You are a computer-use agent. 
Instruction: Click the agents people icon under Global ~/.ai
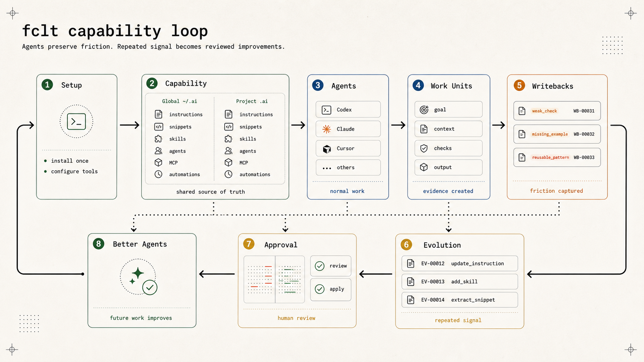pos(158,151)
